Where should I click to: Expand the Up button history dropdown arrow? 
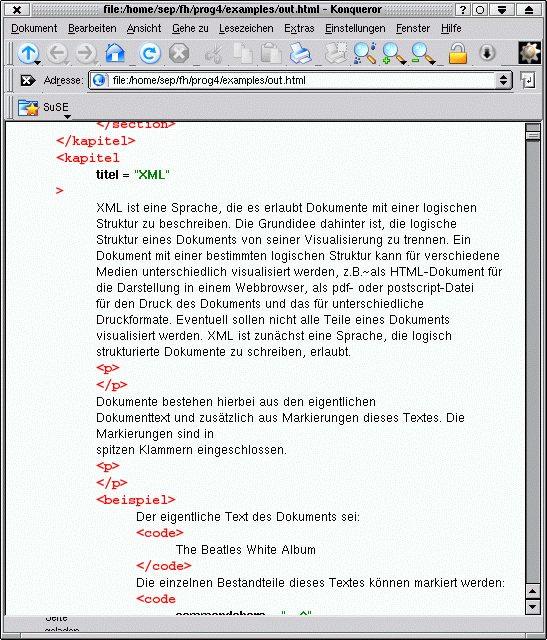pyautogui.click(x=38, y=62)
